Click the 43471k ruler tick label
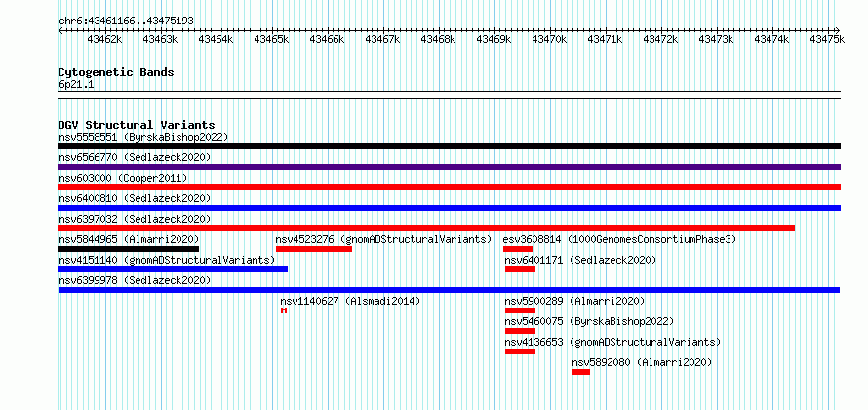 [605, 39]
